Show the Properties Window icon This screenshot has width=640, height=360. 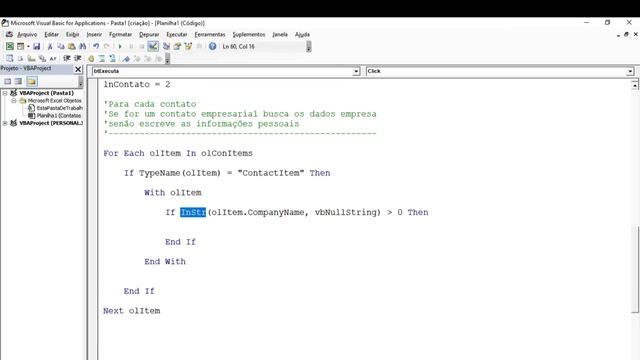pyautogui.click(x=177, y=47)
